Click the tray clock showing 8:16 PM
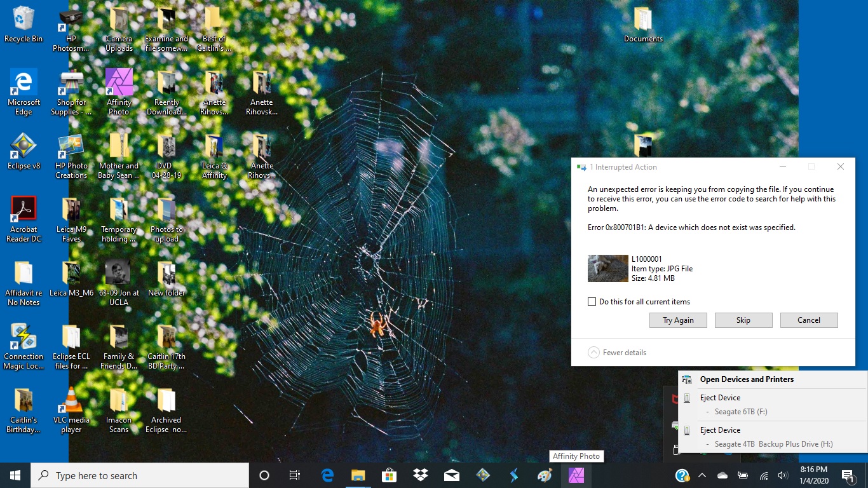The width and height of the screenshot is (868, 488). 813,475
